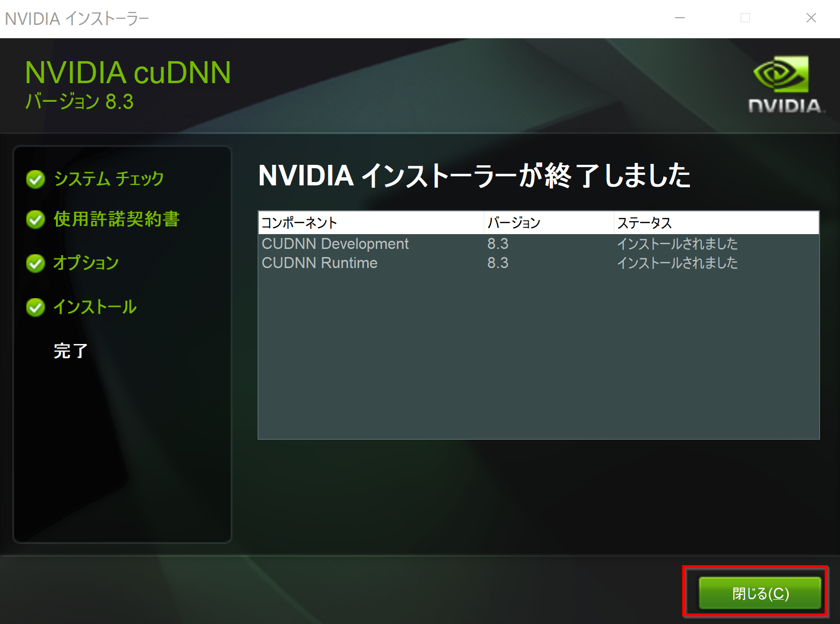Click the NVIDIA インストーラーが終了しました heading
The image size is (840, 624).
click(474, 175)
